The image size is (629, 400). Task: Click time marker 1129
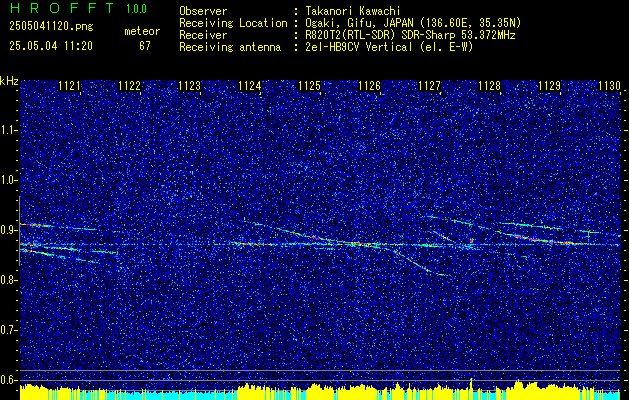550,86
